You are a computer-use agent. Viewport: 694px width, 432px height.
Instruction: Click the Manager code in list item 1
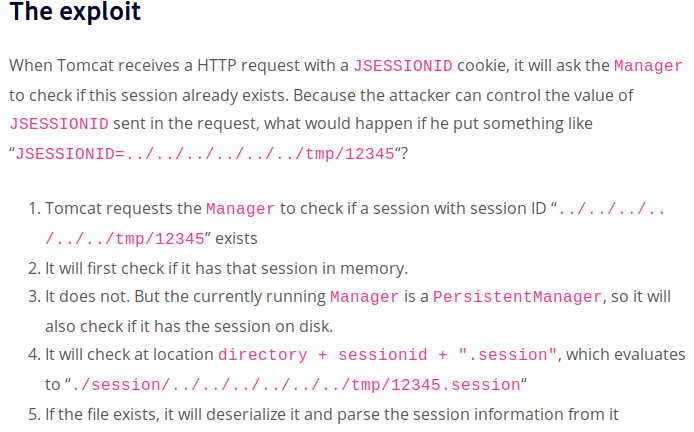[240, 210]
